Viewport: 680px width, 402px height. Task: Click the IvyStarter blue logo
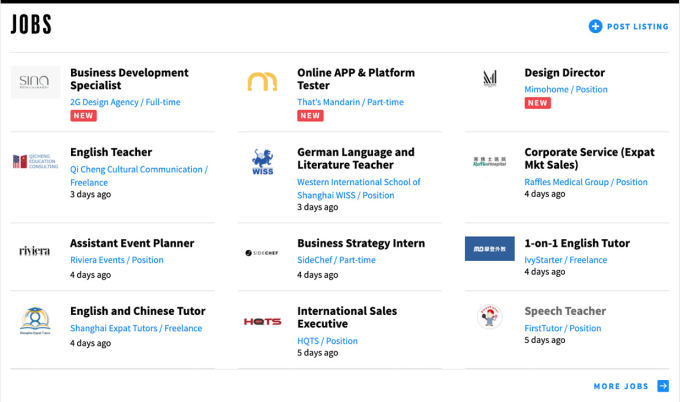pyautogui.click(x=490, y=249)
